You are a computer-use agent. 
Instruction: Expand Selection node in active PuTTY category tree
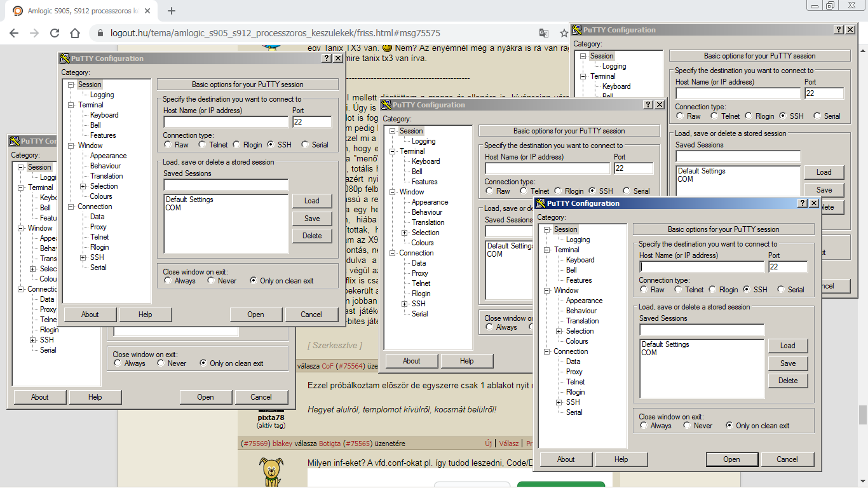(x=559, y=331)
